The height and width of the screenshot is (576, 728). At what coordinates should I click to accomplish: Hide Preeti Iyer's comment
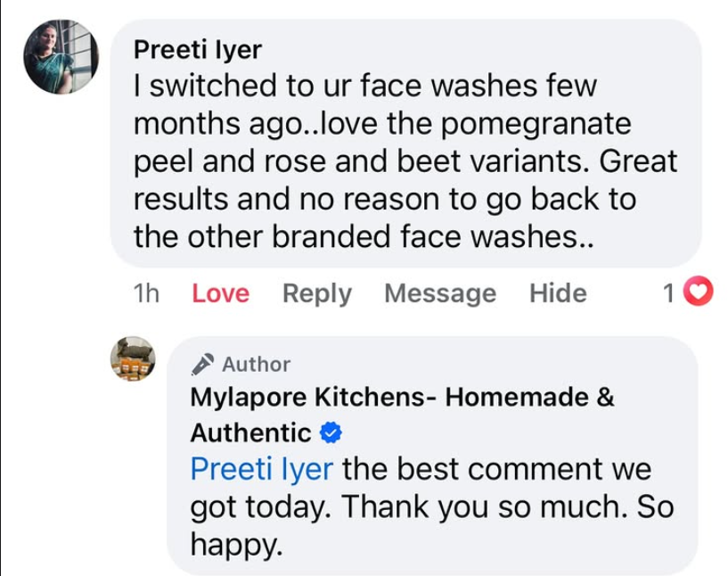558,293
